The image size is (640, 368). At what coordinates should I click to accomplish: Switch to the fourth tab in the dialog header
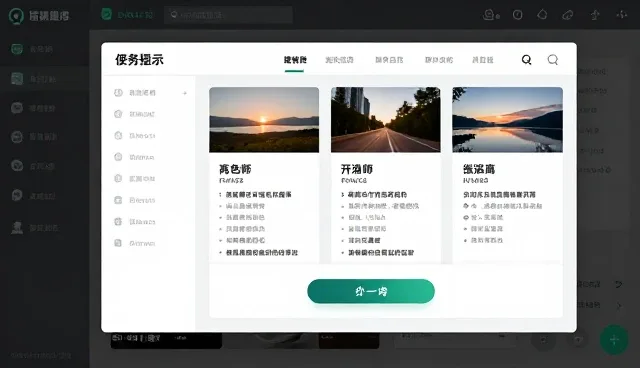[x=439, y=60]
